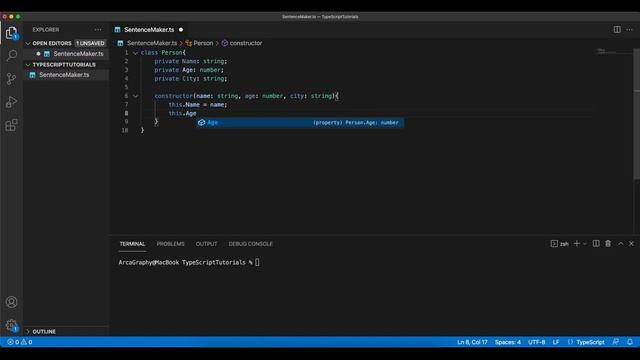640x360 pixels.
Task: Collapse the TYPESCRIPTTUTORIALS folder section
Action: coord(28,65)
